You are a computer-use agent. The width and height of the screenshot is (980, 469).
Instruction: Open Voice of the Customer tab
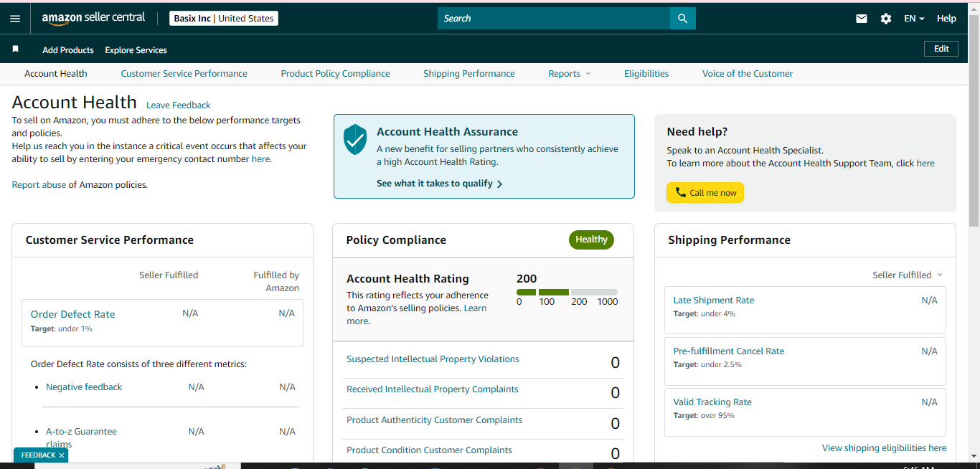pyautogui.click(x=748, y=73)
